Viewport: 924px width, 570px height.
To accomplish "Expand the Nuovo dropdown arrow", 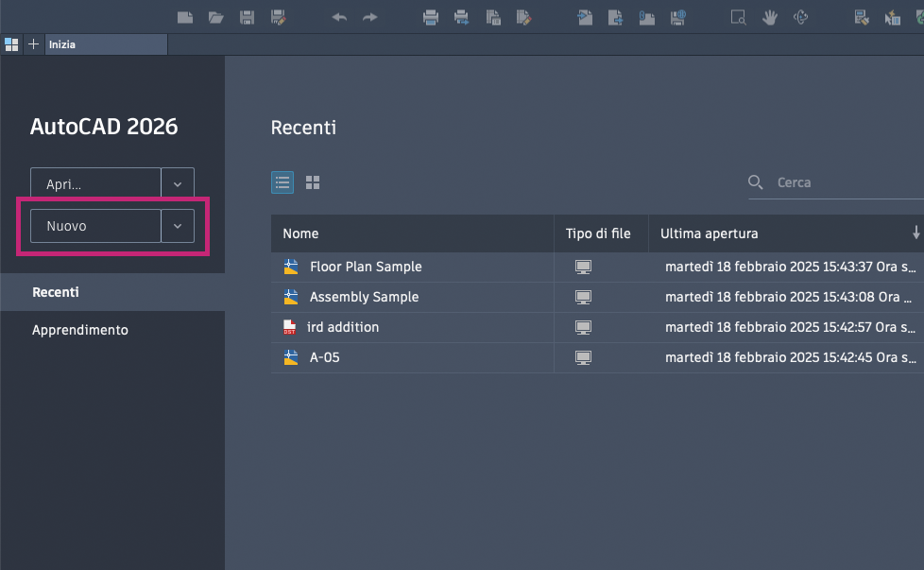I will click(178, 226).
